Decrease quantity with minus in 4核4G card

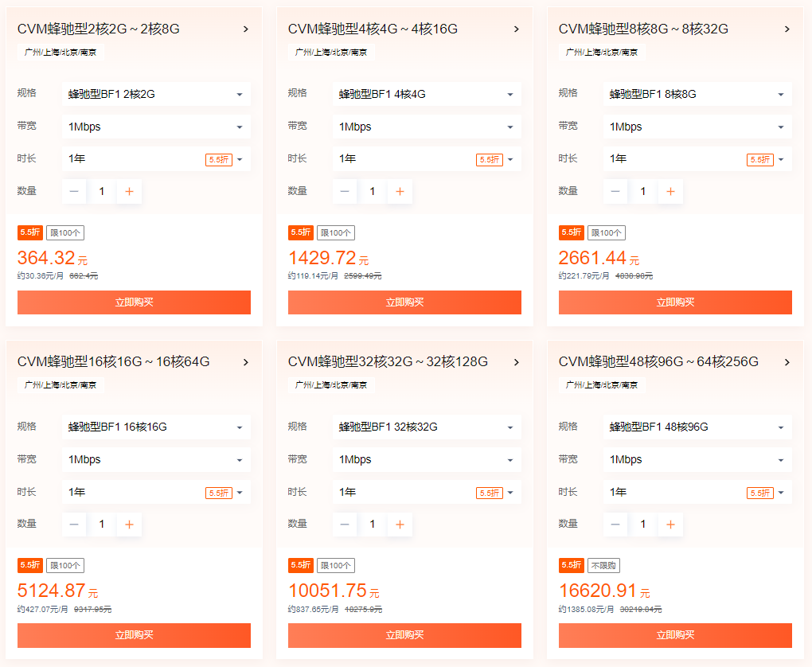[x=345, y=192]
